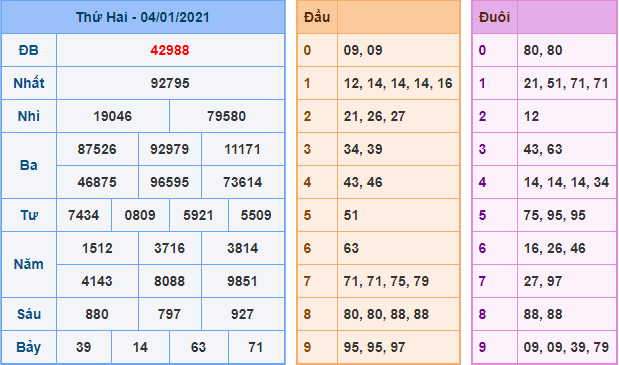619x365 pixels.
Task: Select the Ba prize number 87526
Action: click(x=97, y=150)
